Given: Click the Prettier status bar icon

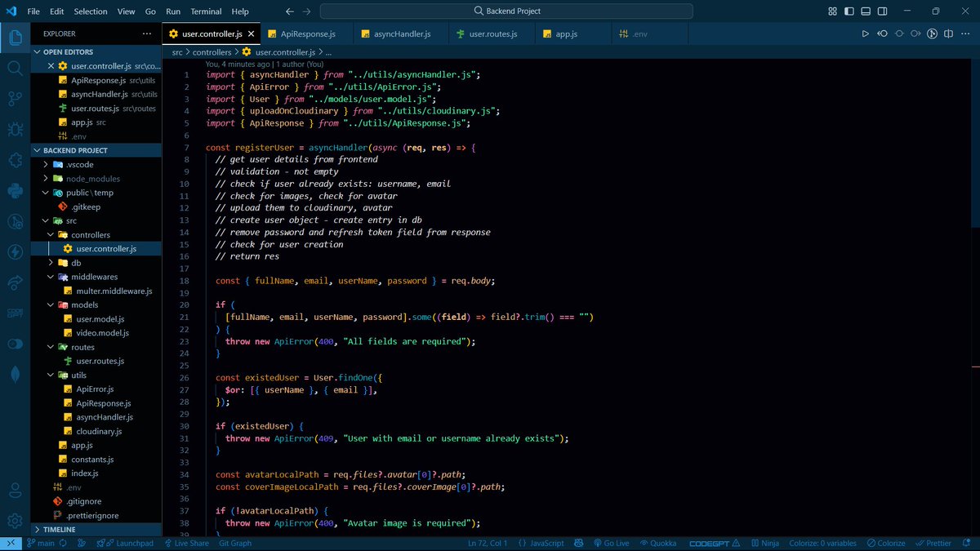Looking at the screenshot, I should [x=933, y=543].
